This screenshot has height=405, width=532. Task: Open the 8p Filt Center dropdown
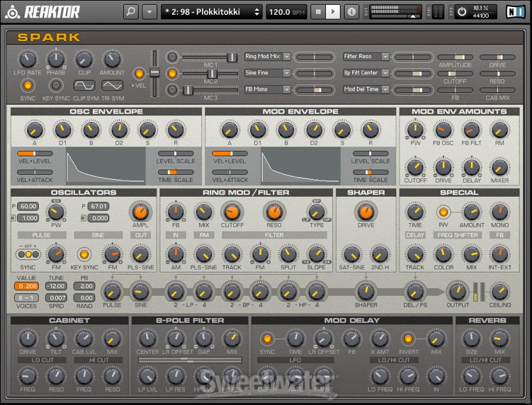[x=366, y=73]
